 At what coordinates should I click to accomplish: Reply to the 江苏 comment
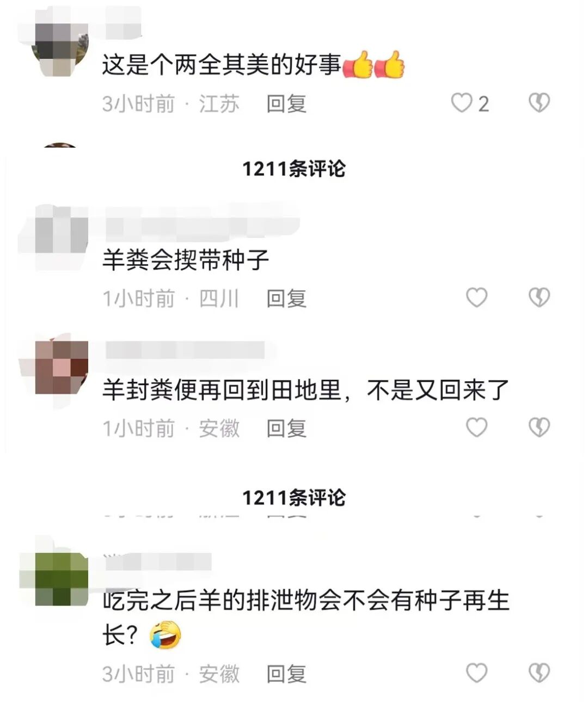tap(286, 103)
